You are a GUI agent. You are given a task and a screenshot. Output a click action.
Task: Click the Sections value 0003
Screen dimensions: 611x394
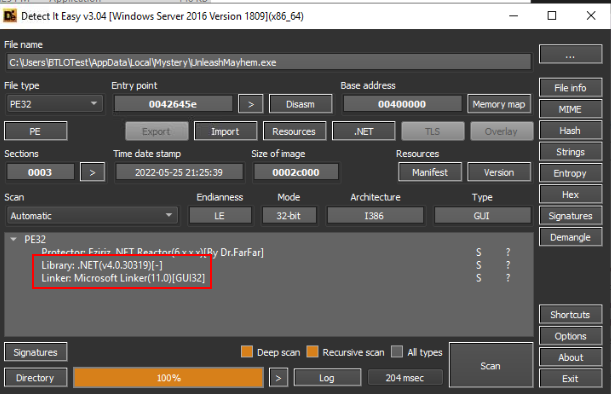(x=40, y=172)
